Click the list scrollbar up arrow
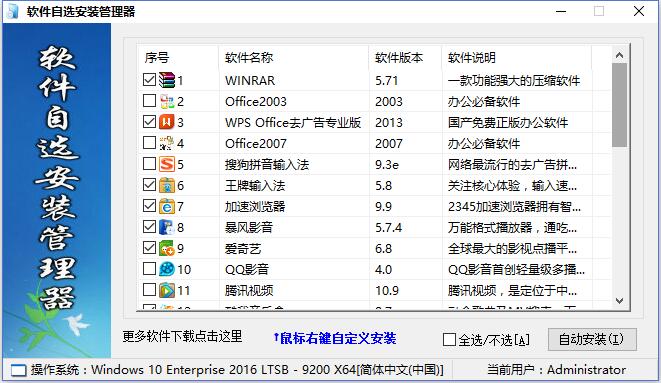661x383 pixels. 619,55
